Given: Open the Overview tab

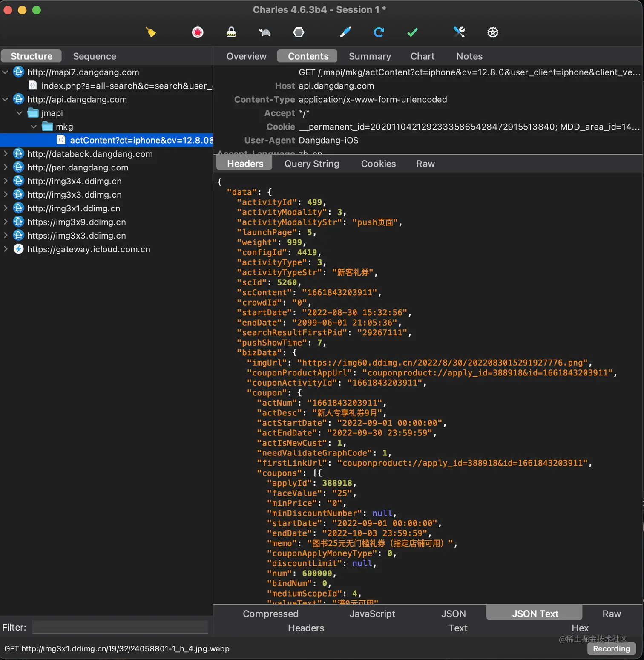Looking at the screenshot, I should [x=246, y=56].
